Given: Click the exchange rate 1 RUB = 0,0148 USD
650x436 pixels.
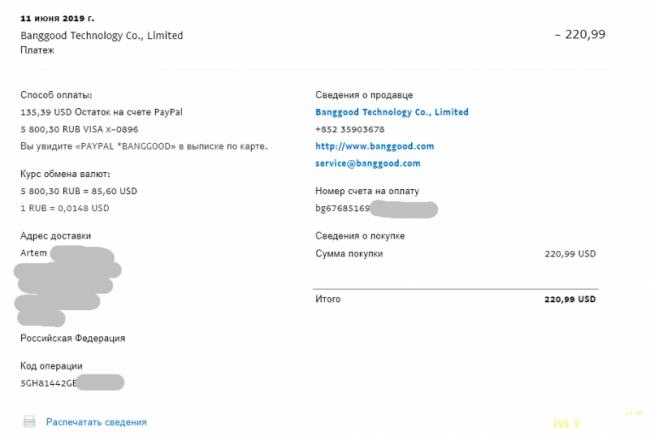Looking at the screenshot, I should pos(65,208).
